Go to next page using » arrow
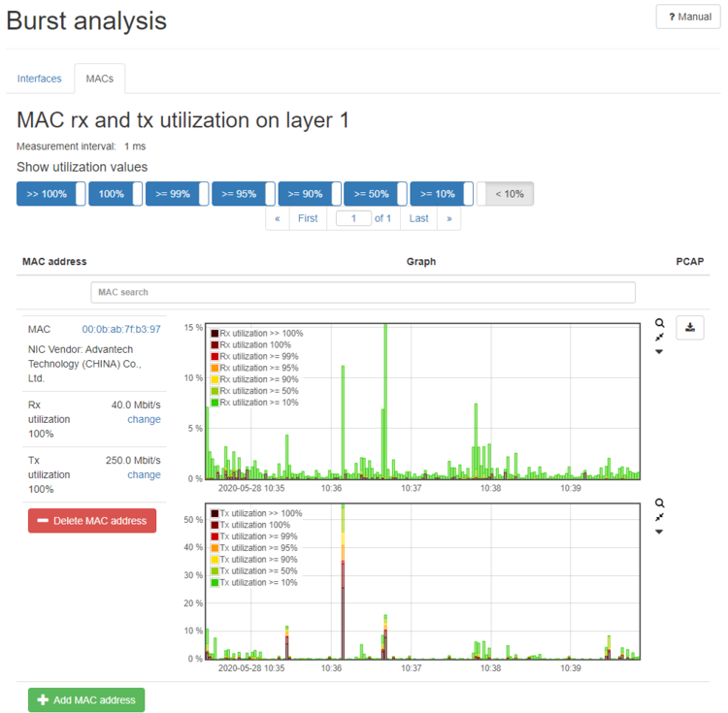 pyautogui.click(x=448, y=218)
